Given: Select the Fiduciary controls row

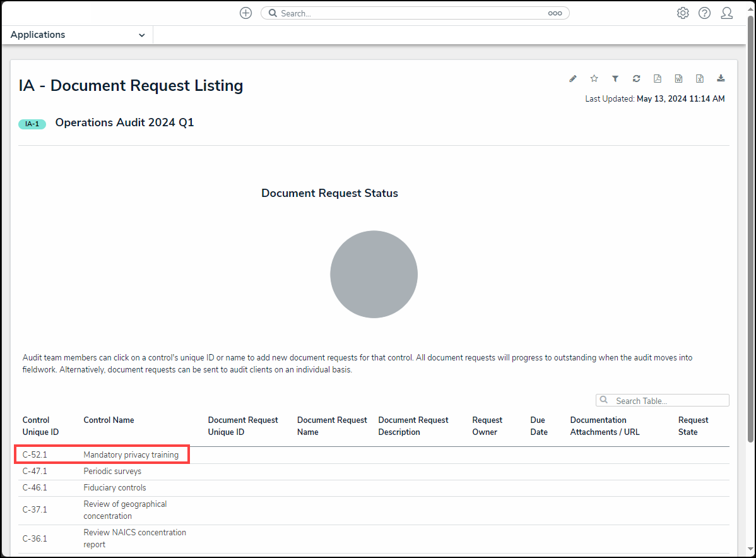Looking at the screenshot, I should (x=114, y=488).
